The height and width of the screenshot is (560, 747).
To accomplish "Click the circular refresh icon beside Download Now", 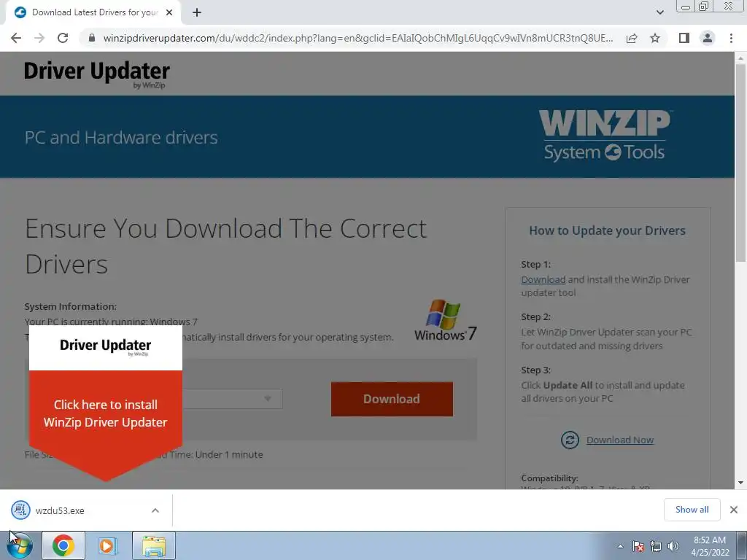I will (x=570, y=440).
